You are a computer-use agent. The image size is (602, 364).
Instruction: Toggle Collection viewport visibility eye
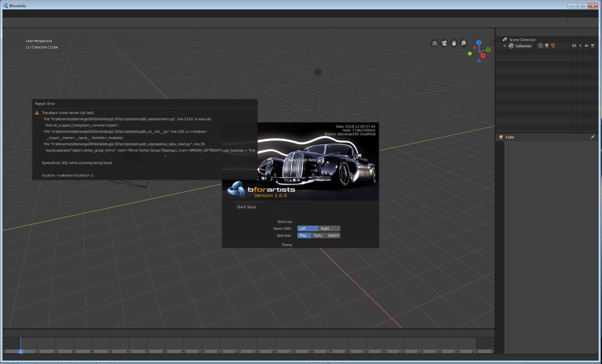coord(587,46)
